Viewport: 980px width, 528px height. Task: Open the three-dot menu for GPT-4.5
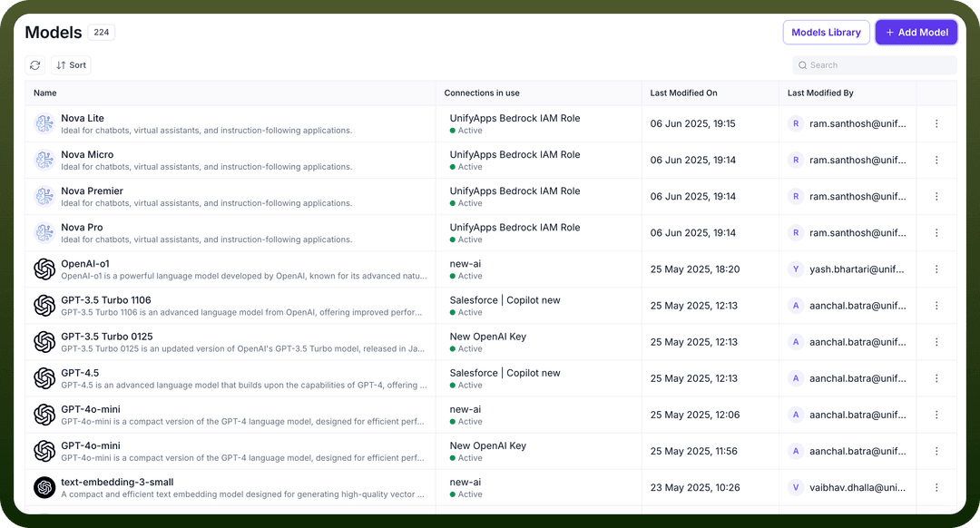(x=936, y=378)
